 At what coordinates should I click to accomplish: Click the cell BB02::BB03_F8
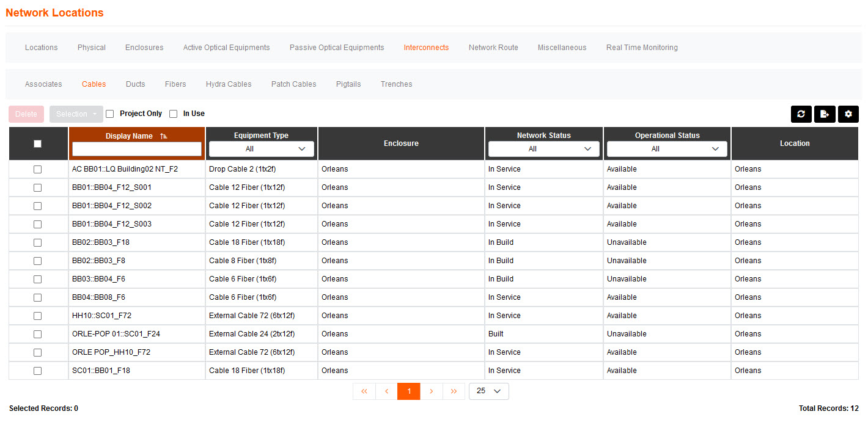click(137, 261)
